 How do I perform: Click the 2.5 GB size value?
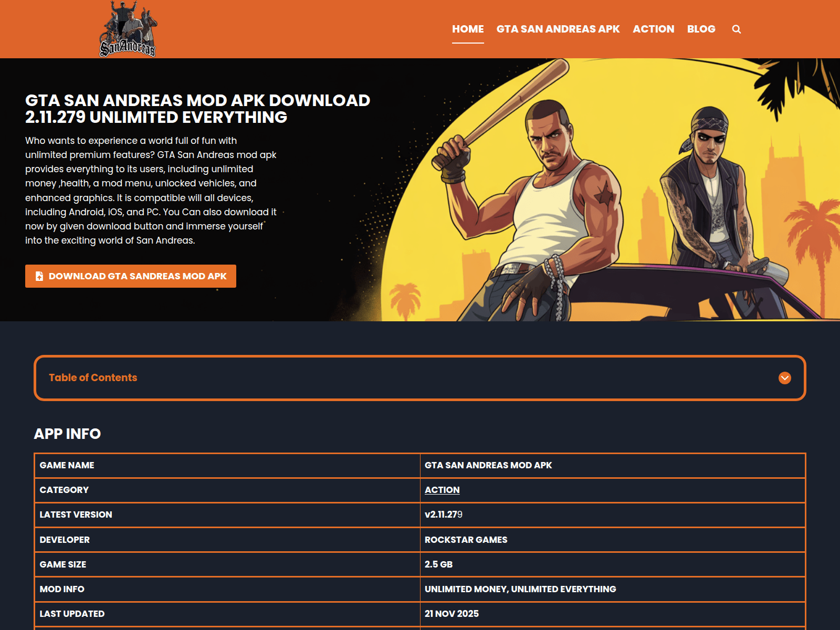coord(438,564)
